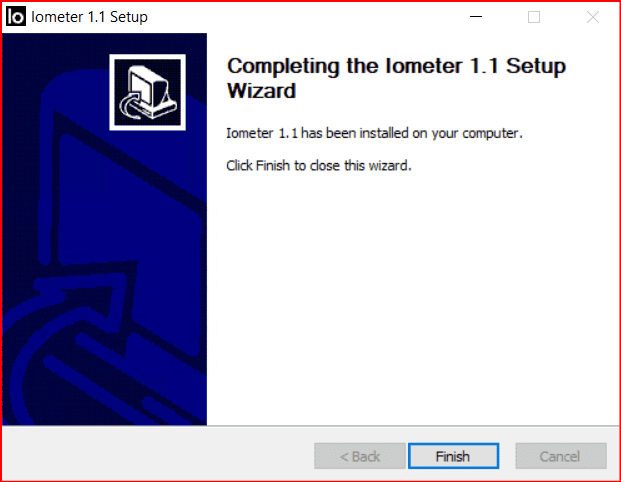Click the gray gap between Finish and Cancel
This screenshot has width=621, height=482.
[507, 456]
